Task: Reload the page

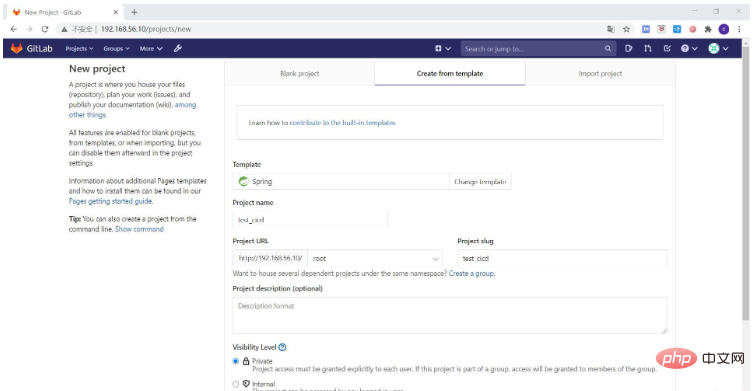Action: point(45,29)
